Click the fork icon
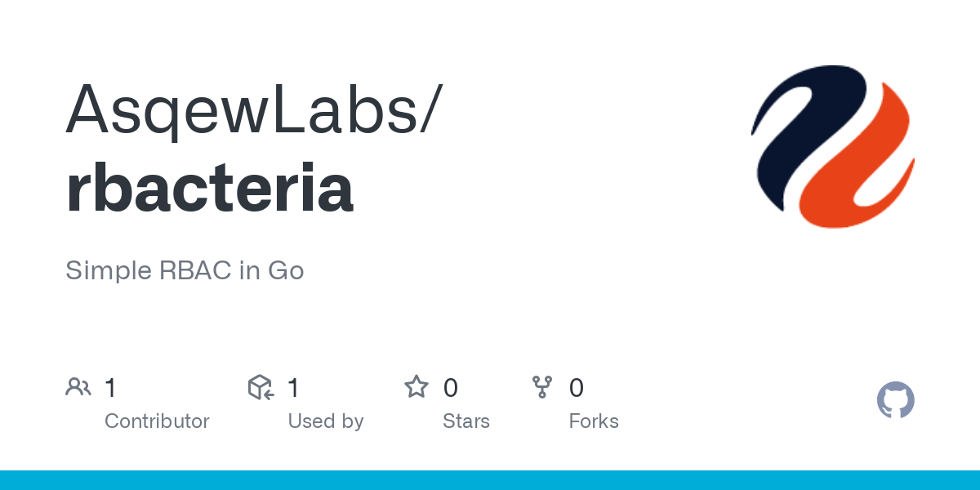This screenshot has width=980, height=490. pyautogui.click(x=542, y=387)
